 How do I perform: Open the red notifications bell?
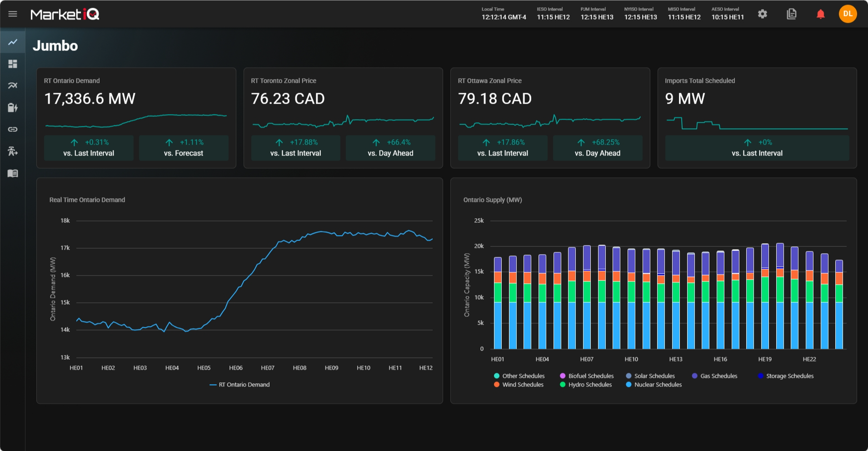point(821,14)
